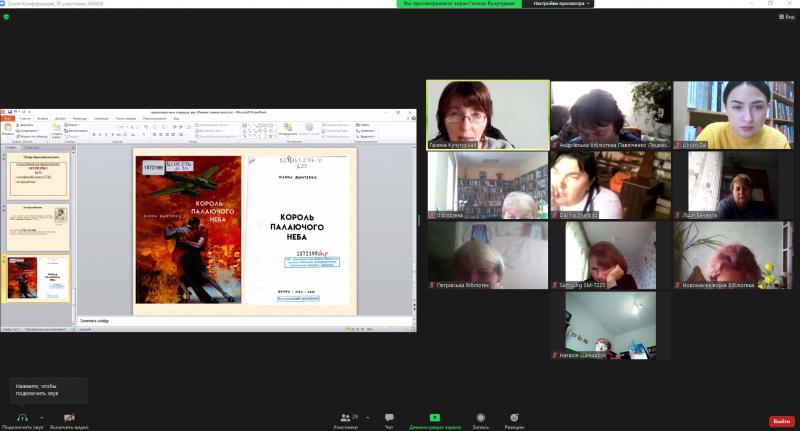Select the Петрівська бібліотека video tile
The width and height of the screenshot is (800, 431).
[x=488, y=255]
